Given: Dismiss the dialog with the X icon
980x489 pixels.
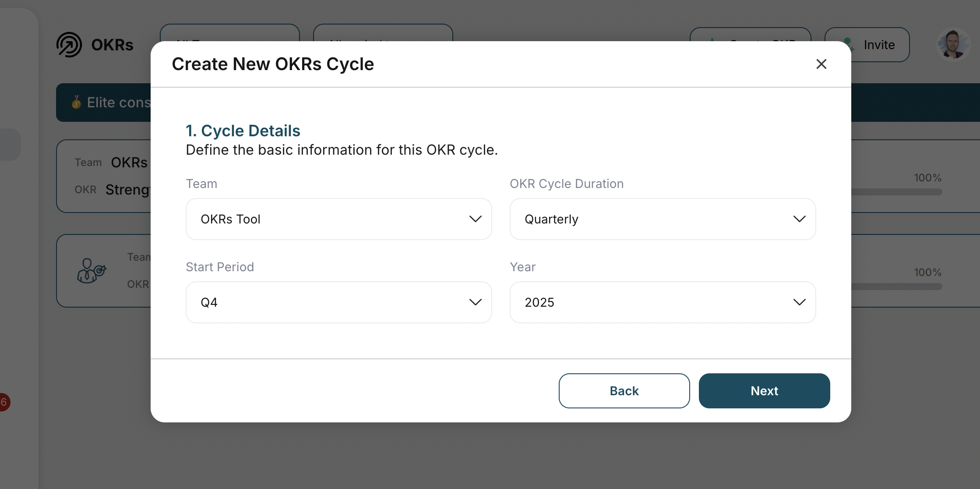Looking at the screenshot, I should [x=821, y=64].
